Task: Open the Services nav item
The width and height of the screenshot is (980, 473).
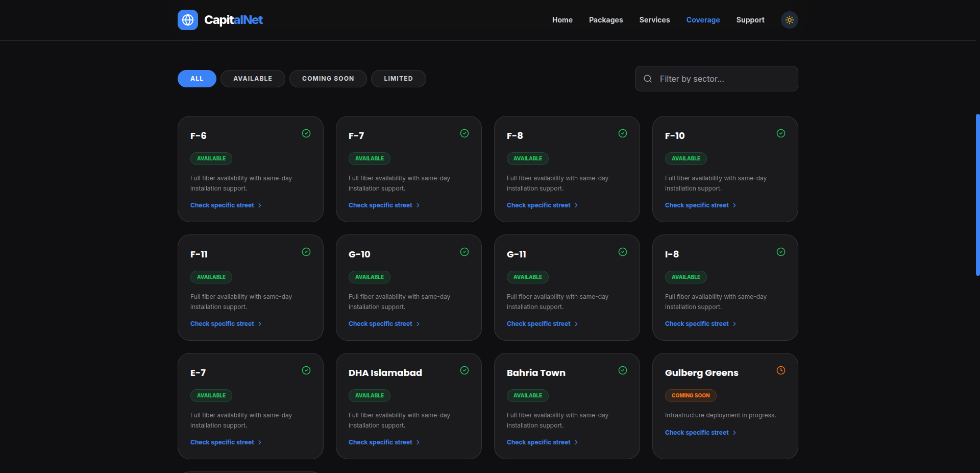Action: point(655,20)
